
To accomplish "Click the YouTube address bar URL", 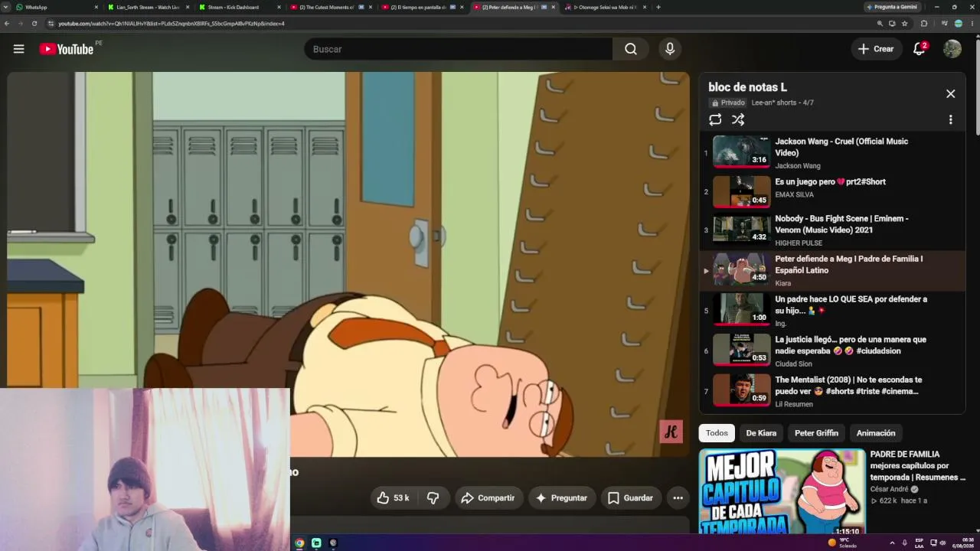I will click(171, 24).
